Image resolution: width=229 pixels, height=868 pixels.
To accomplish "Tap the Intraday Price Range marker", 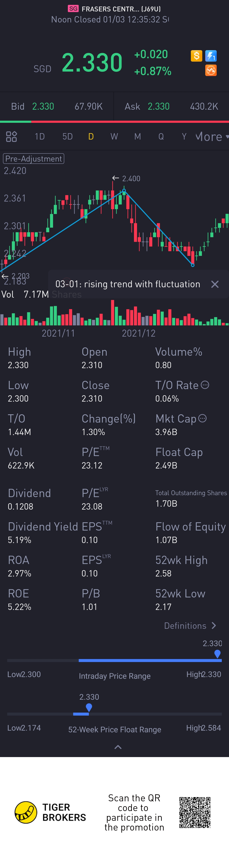I will (x=218, y=654).
